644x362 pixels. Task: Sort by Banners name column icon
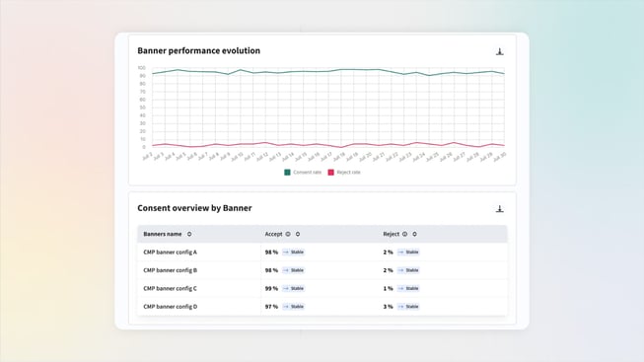[189, 234]
